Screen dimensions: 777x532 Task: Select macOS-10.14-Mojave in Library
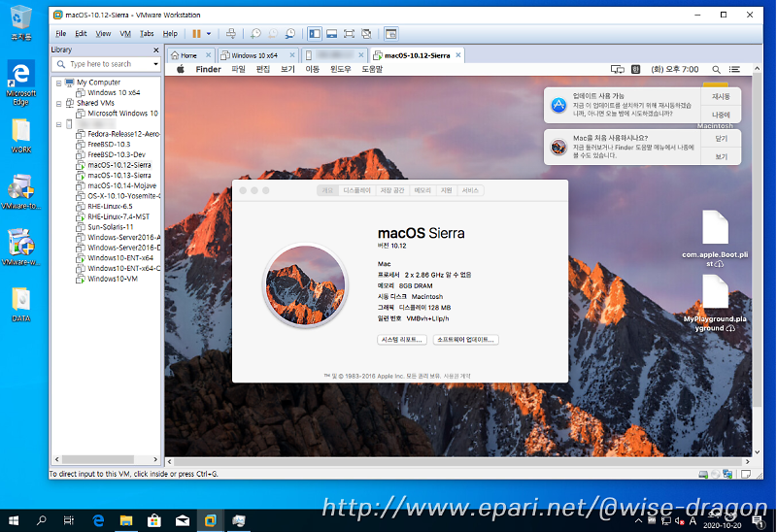[122, 185]
